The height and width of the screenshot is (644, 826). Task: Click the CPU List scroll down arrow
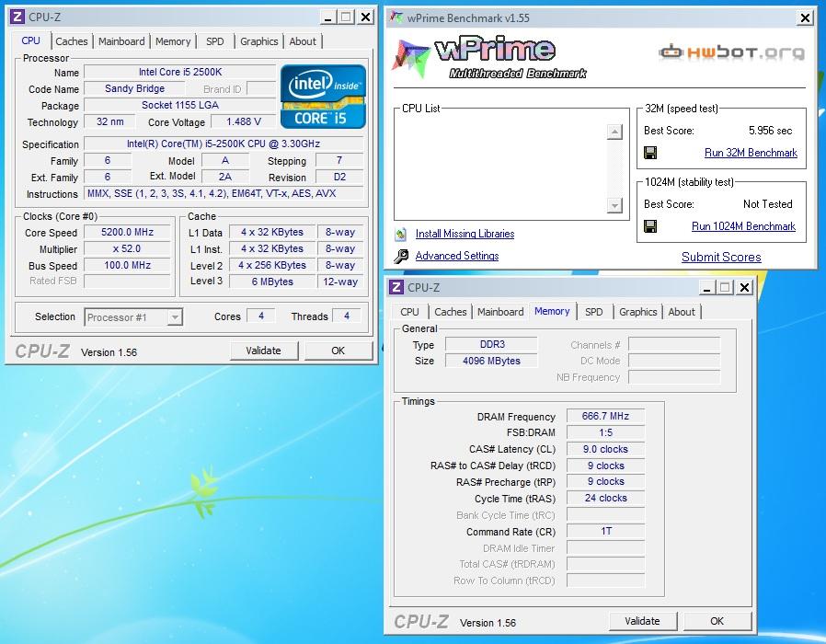click(x=614, y=205)
